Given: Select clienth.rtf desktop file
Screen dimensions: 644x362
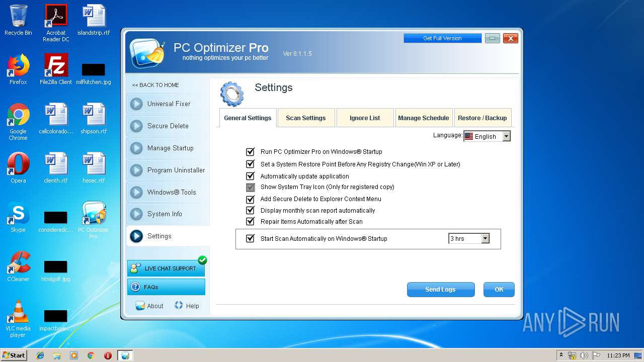Looking at the screenshot, I should tap(56, 168).
